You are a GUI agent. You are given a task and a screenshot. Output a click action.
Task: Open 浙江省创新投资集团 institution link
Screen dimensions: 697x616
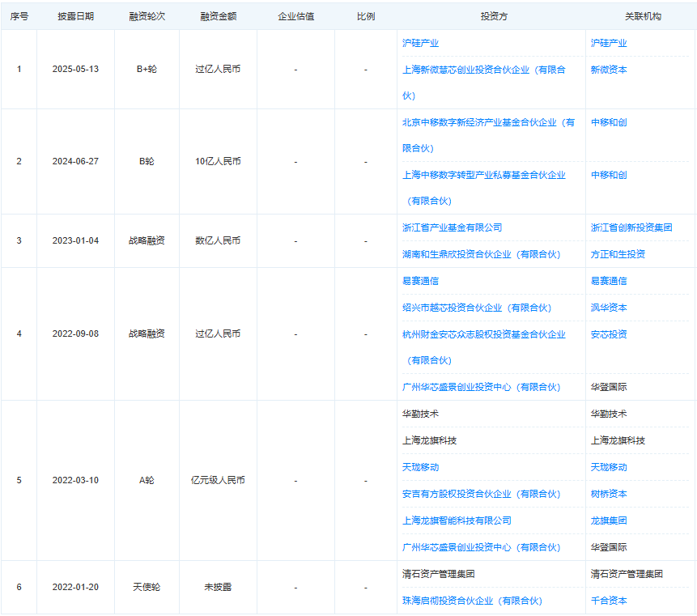(631, 228)
